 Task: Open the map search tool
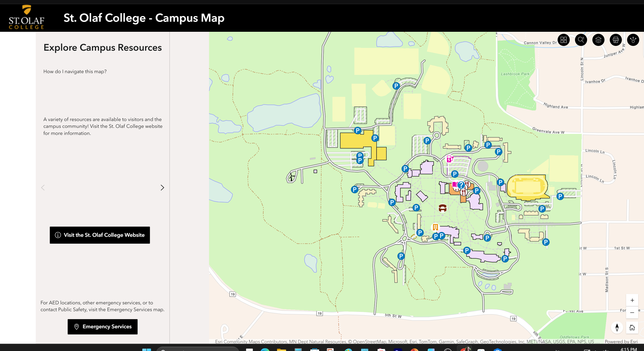[x=581, y=40]
